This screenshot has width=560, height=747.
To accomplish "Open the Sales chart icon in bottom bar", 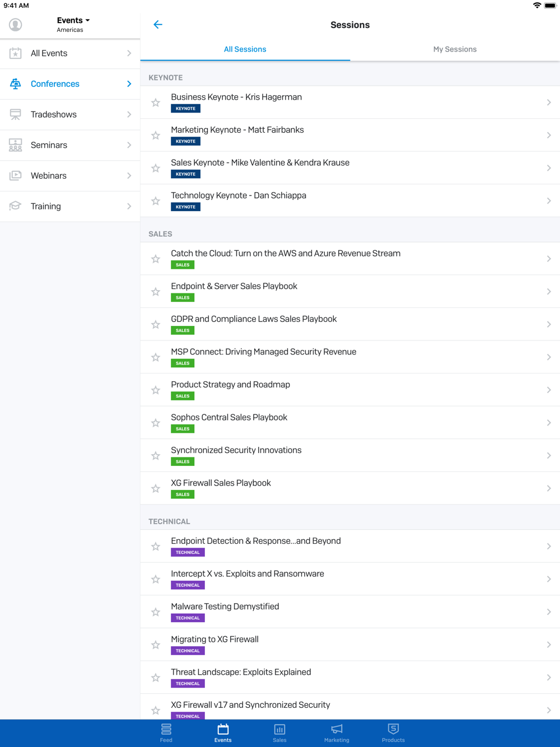I will click(279, 729).
